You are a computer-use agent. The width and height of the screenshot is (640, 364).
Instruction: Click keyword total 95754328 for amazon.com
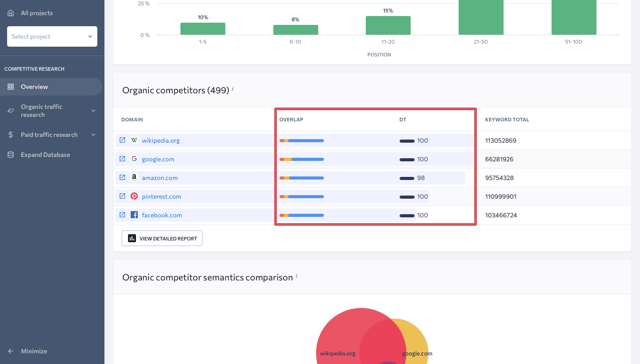point(499,178)
